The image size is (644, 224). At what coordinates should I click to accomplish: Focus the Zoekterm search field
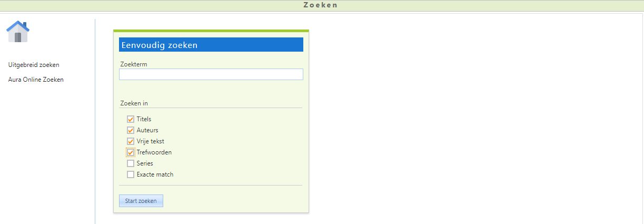click(x=211, y=74)
